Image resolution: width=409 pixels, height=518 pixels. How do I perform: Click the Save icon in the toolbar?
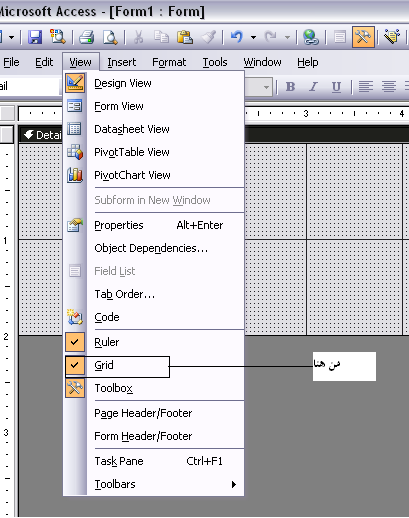pos(35,37)
